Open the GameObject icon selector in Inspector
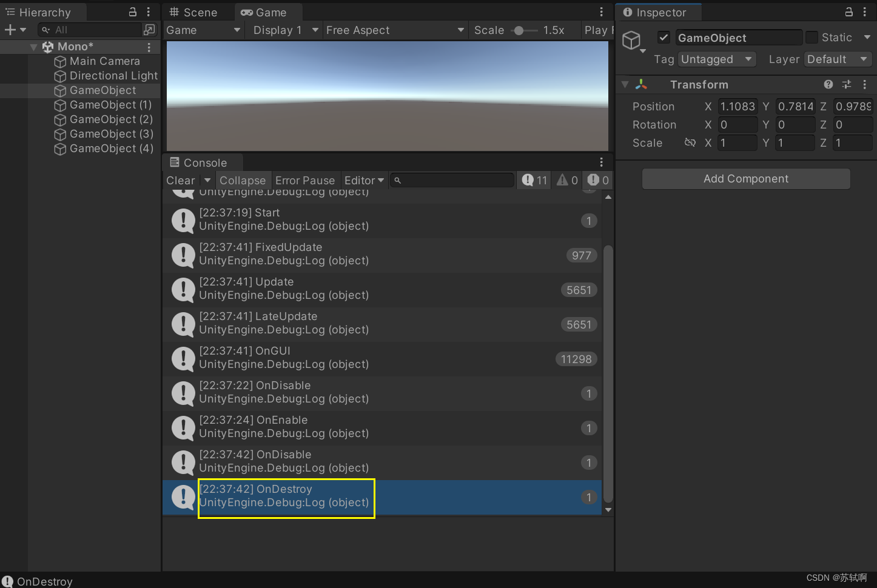 (633, 41)
